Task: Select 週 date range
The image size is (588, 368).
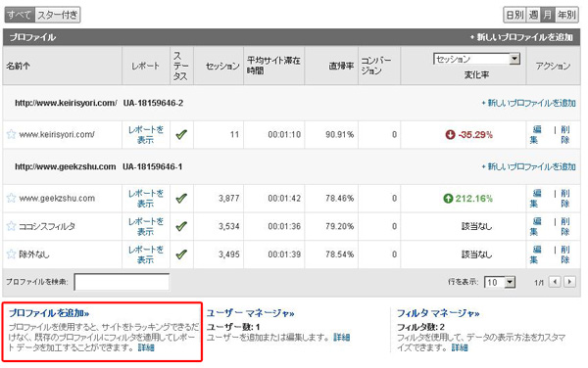Action: pos(533,15)
